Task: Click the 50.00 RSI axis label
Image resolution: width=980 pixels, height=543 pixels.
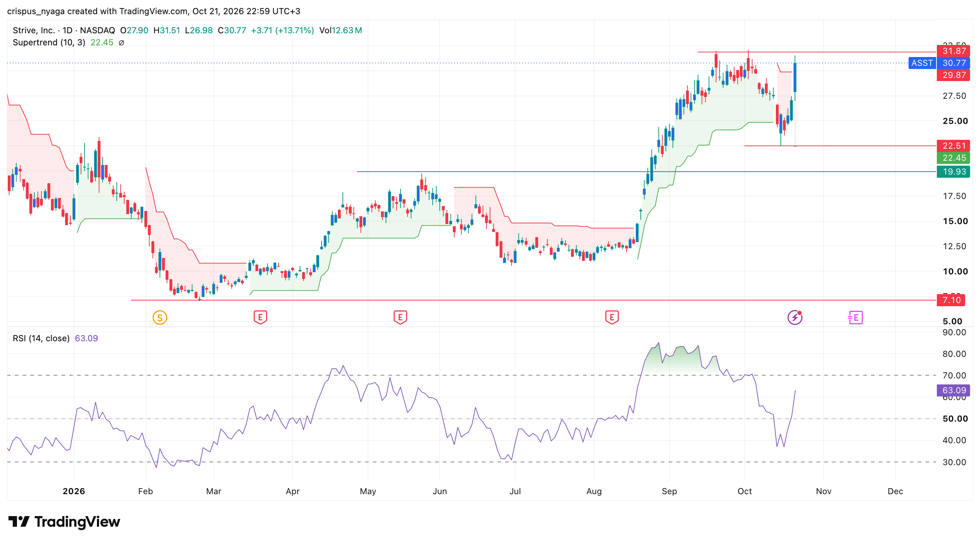Action: pos(955,418)
